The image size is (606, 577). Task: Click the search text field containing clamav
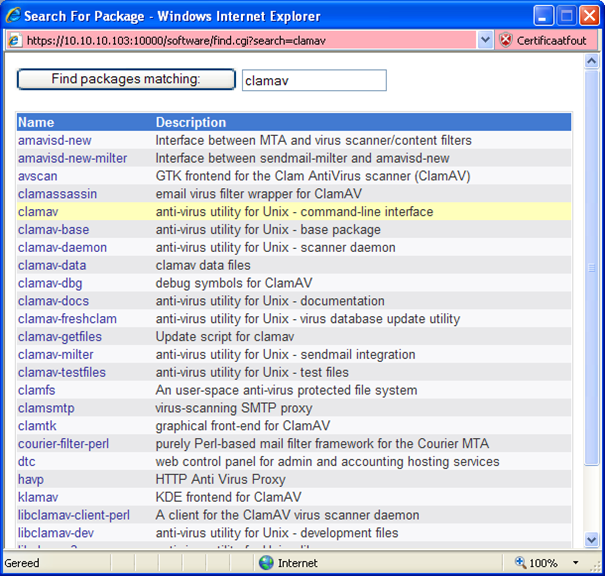tap(313, 80)
